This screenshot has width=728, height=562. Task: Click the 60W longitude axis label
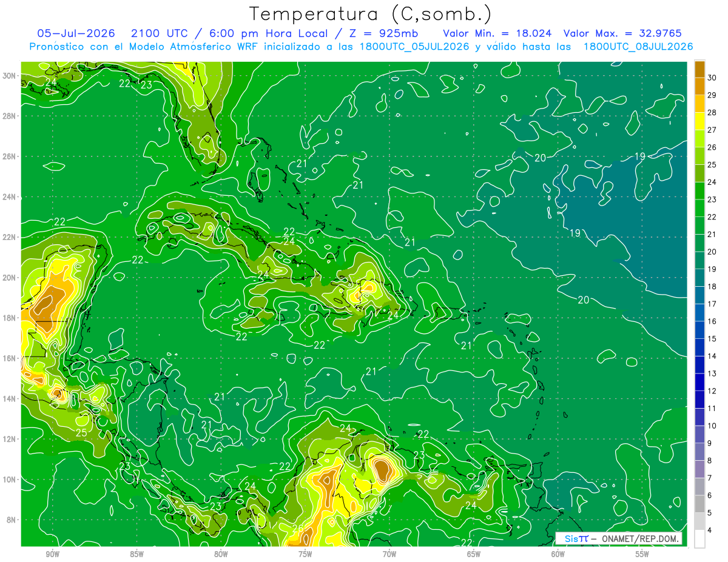pyautogui.click(x=558, y=554)
